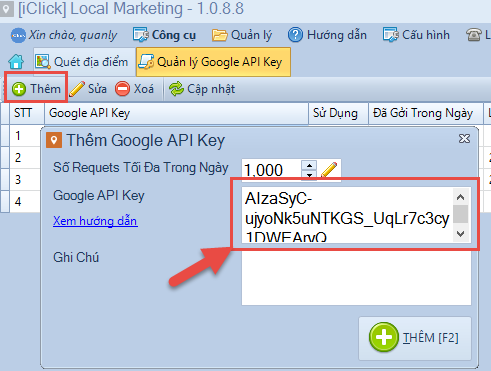
Task: Click the Sử Dụng column header
Action: [x=338, y=113]
